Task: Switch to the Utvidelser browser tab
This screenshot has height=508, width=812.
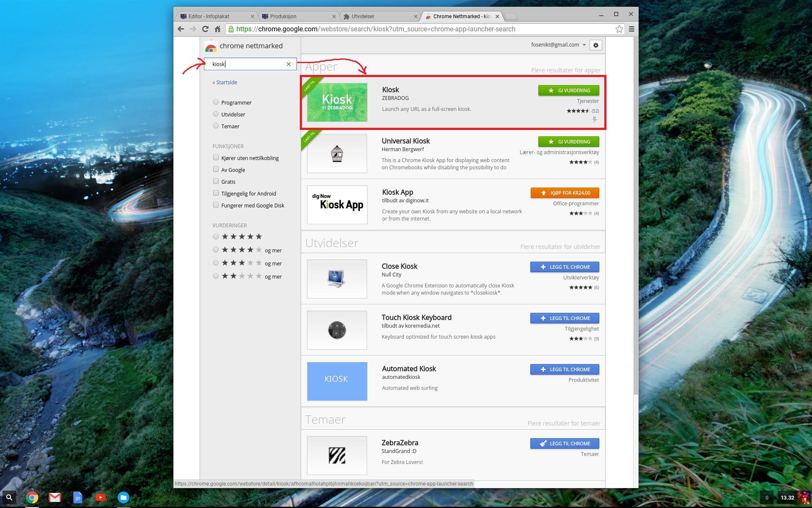Action: (379, 16)
